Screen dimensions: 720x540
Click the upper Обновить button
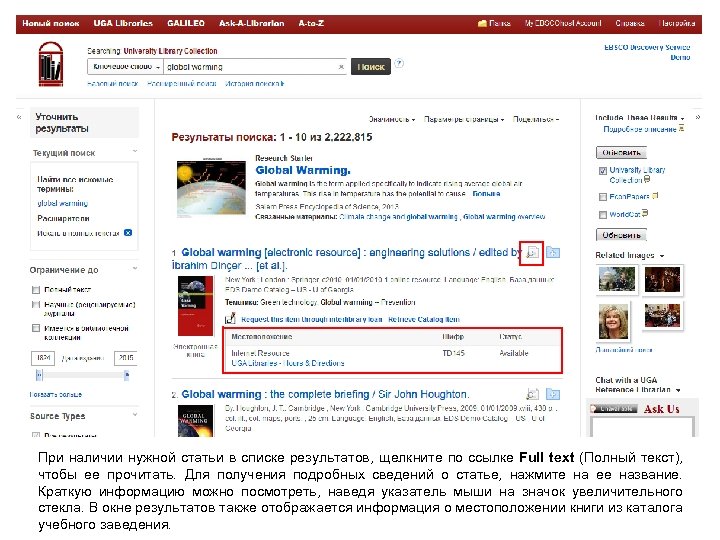pyautogui.click(x=621, y=152)
